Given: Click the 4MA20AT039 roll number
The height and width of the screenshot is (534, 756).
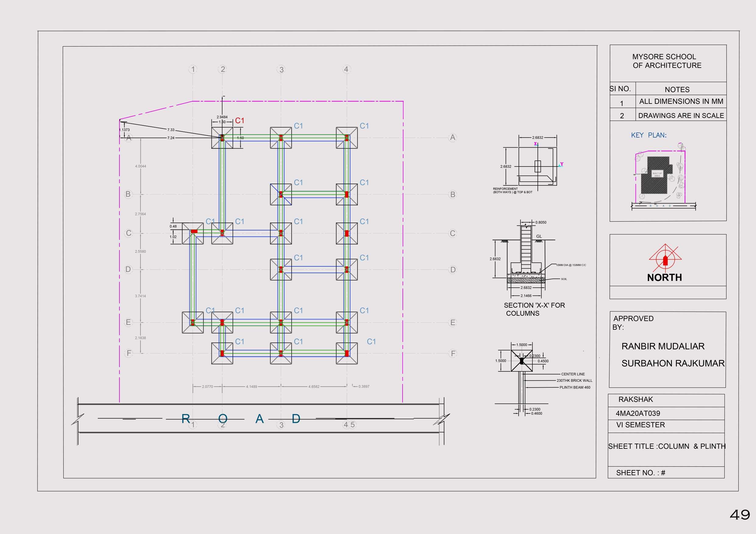Looking at the screenshot, I should (x=638, y=413).
